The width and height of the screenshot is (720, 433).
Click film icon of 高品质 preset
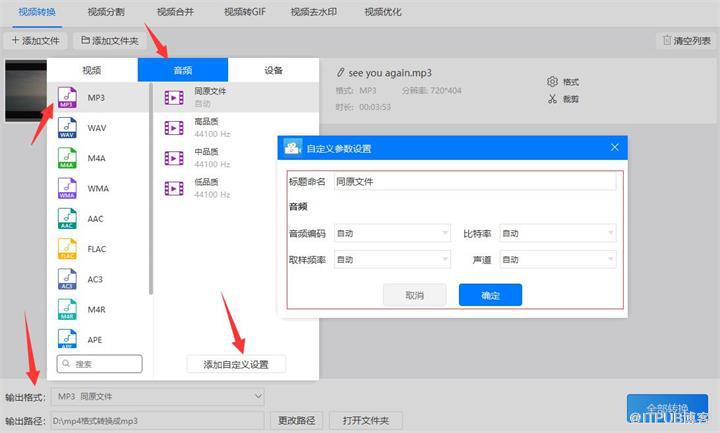click(174, 128)
